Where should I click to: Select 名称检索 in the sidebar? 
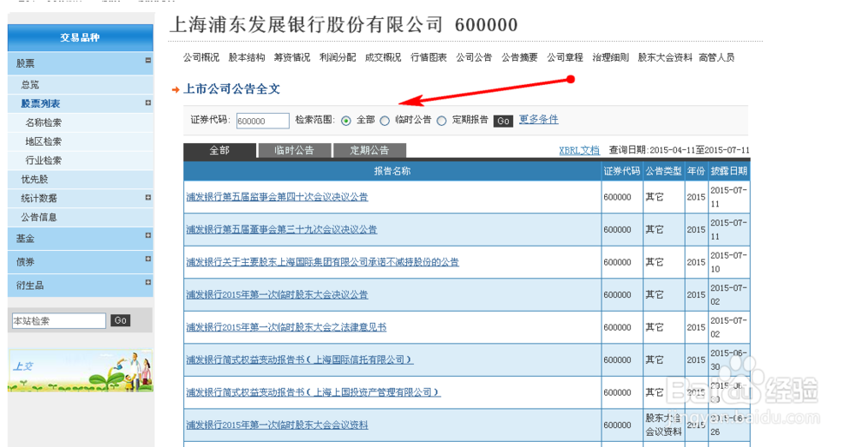click(x=43, y=122)
